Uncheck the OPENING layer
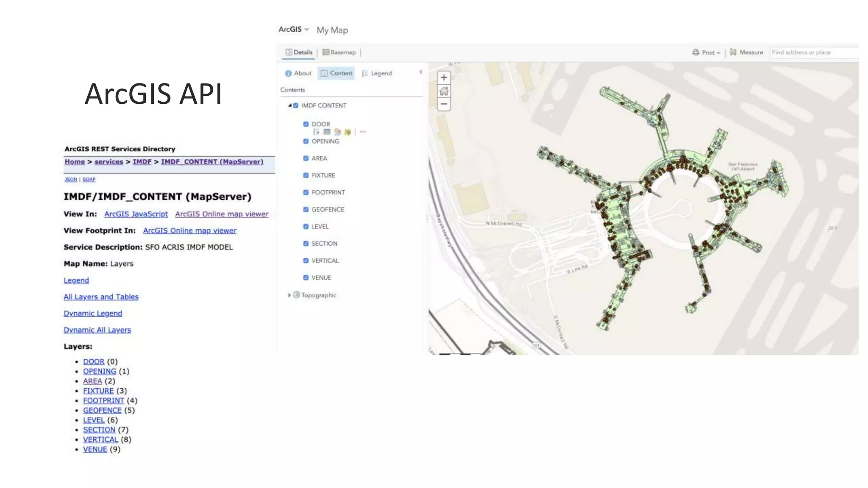This screenshot has width=868, height=488. tap(306, 141)
